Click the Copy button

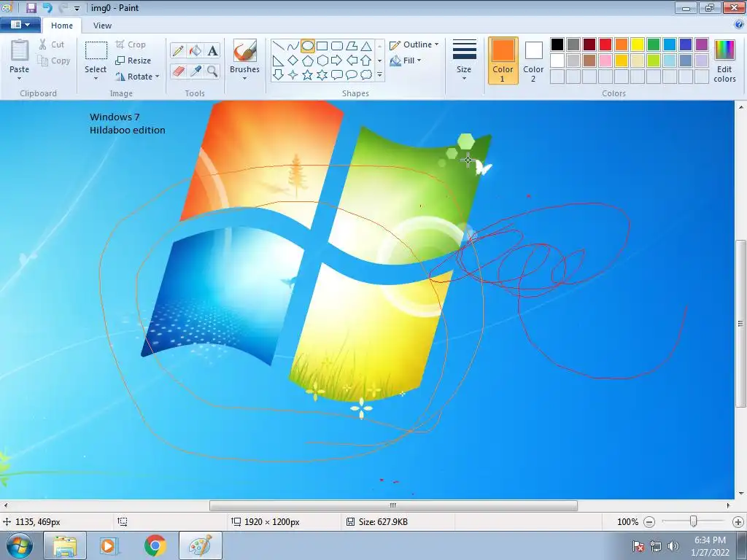[x=54, y=61]
